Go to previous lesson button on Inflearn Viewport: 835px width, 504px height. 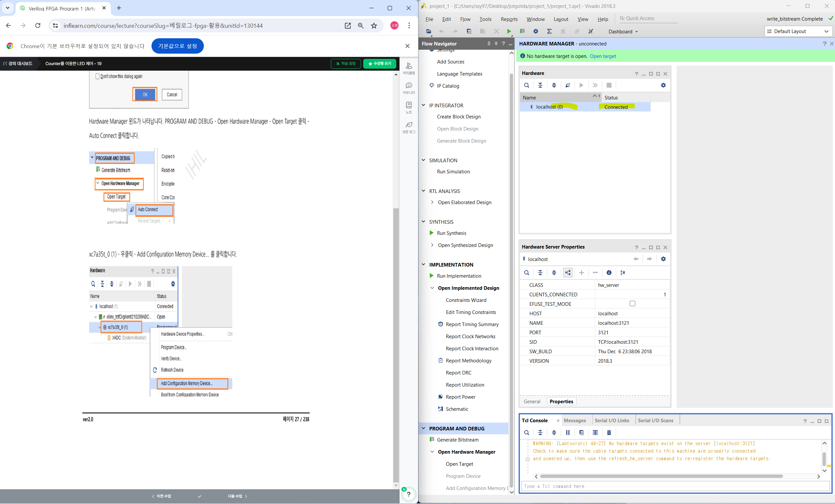[x=161, y=496]
